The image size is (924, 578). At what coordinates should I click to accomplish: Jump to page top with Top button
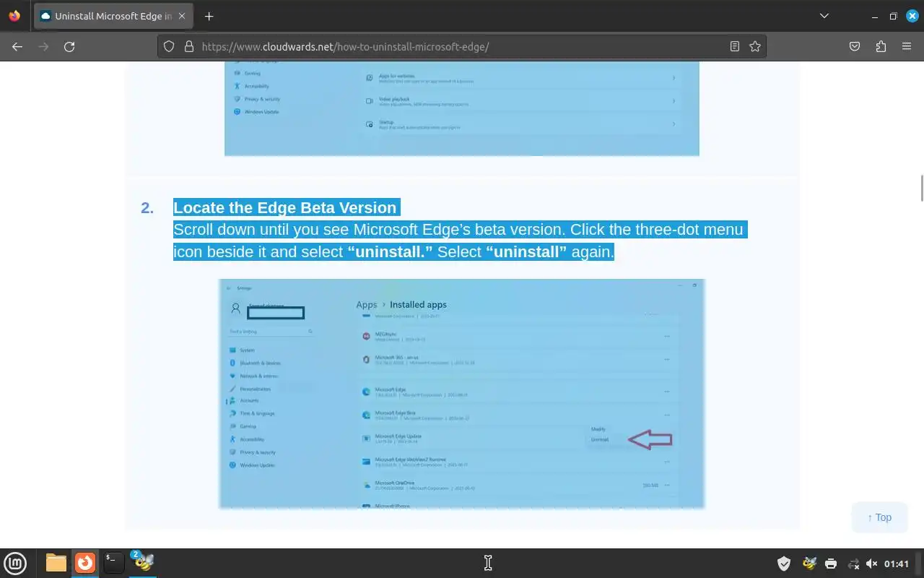tap(879, 517)
